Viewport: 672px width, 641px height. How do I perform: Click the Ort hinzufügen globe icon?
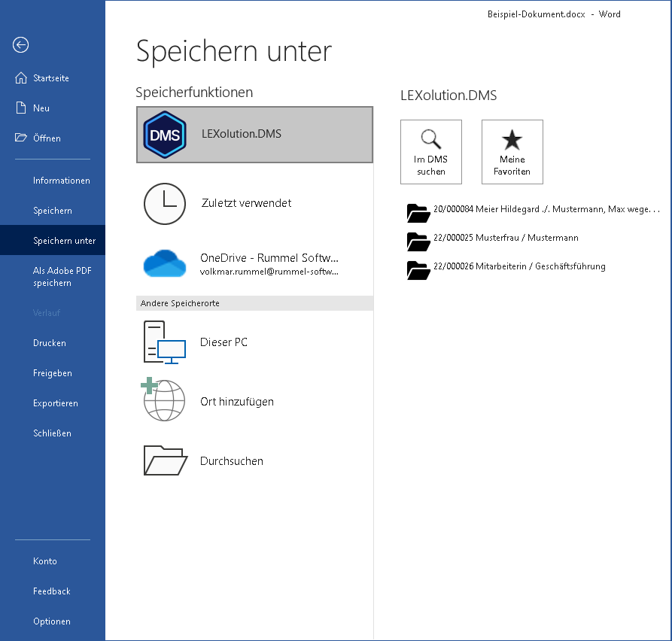163,399
